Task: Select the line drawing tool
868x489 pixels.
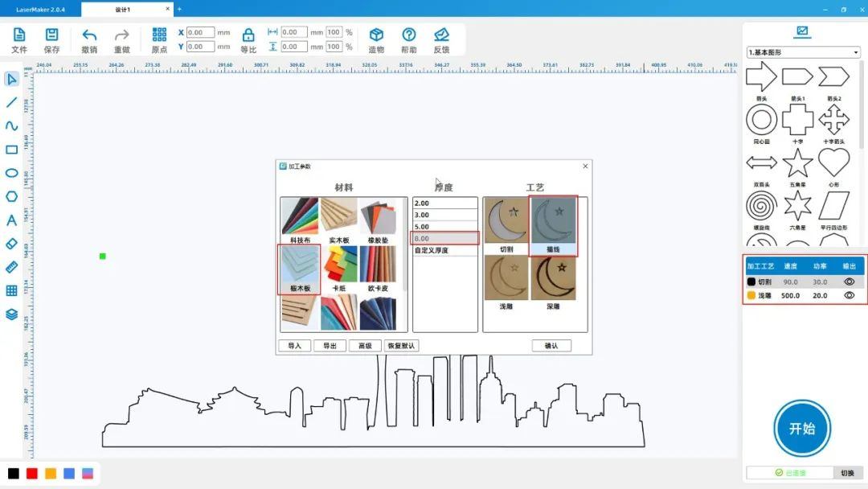Action: coord(11,102)
